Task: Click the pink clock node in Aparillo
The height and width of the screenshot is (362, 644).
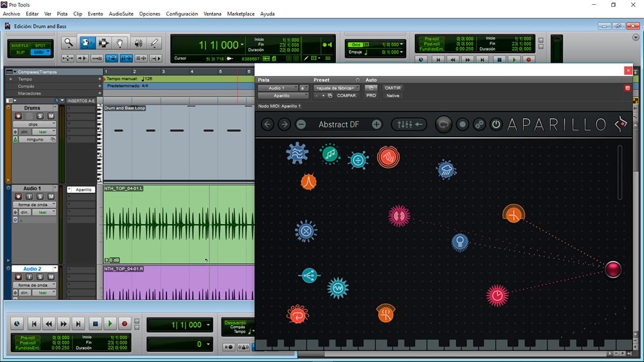Action: [x=497, y=295]
